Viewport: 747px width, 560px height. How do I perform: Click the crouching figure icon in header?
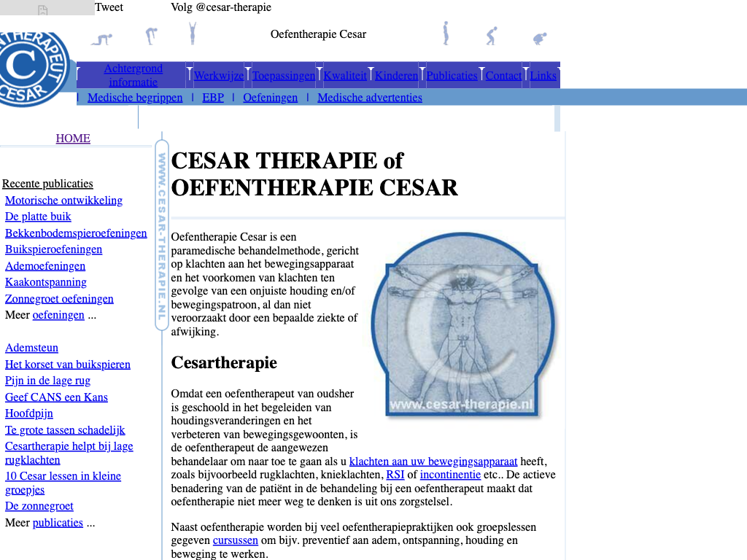coord(540,38)
